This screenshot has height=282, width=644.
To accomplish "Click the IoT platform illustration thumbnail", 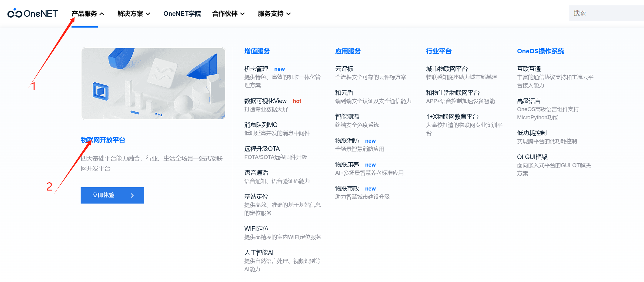I will point(153,84).
